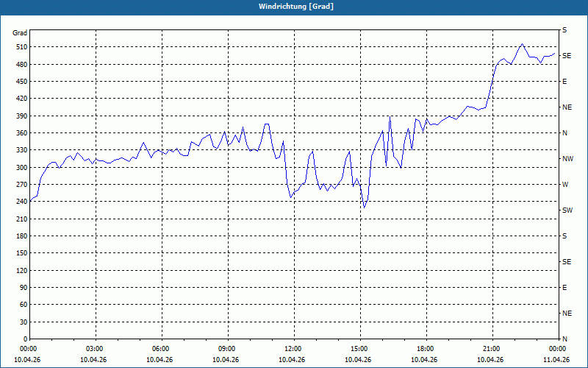Pick the 390 tick label on the axis
The width and height of the screenshot is (588, 368).
tap(22, 116)
